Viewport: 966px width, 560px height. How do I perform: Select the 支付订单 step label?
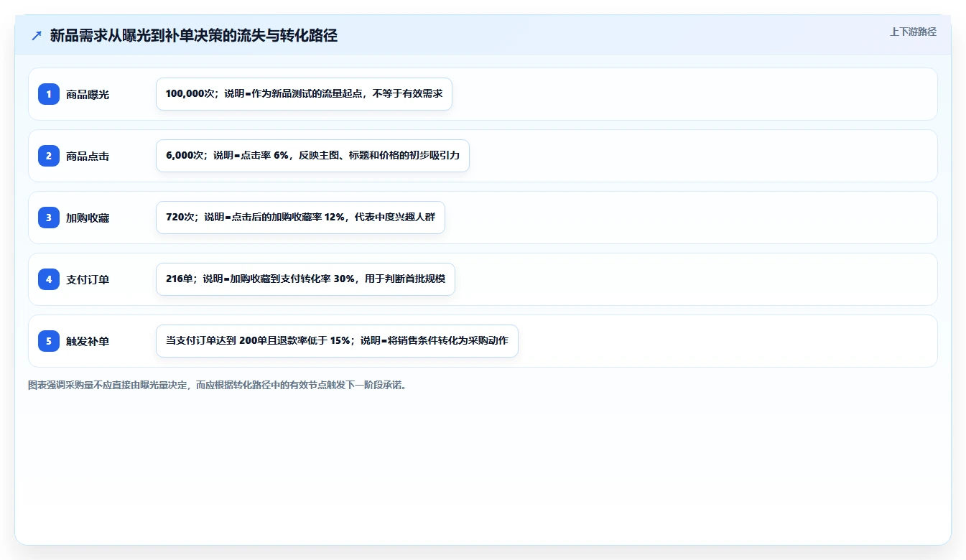[88, 279]
